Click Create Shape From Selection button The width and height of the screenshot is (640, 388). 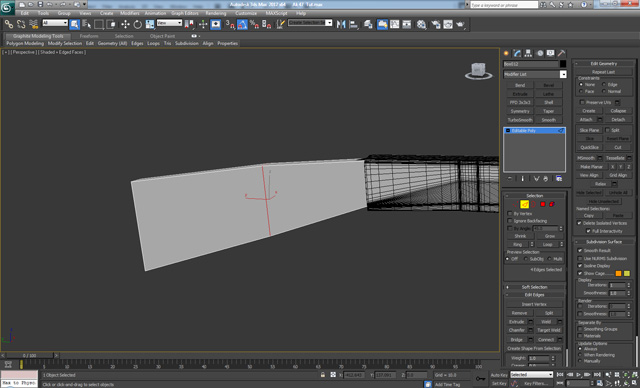534,348
